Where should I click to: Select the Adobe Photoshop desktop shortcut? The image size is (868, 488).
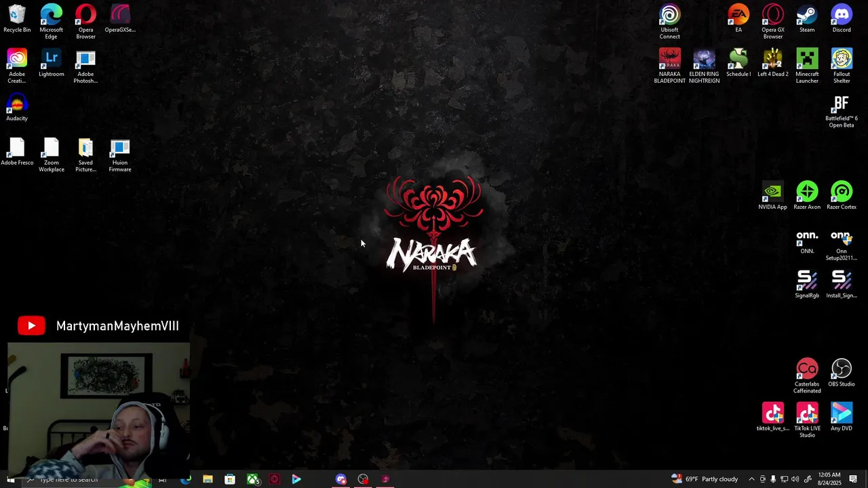pos(85,66)
